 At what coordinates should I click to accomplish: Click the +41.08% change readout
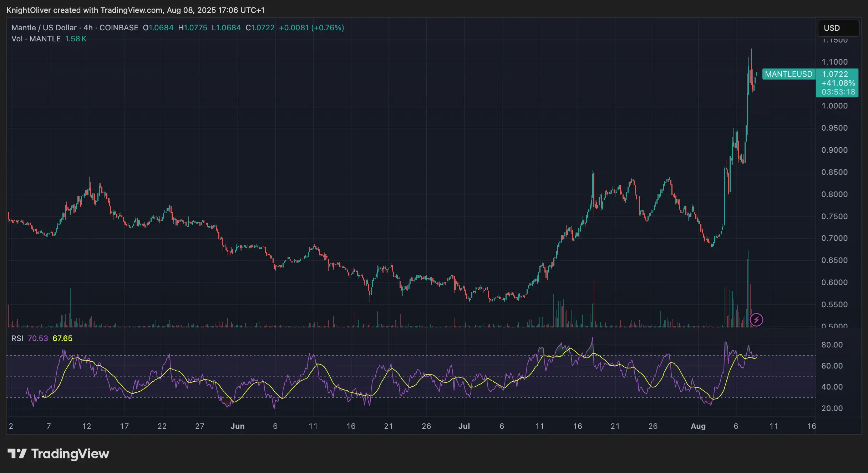click(839, 83)
